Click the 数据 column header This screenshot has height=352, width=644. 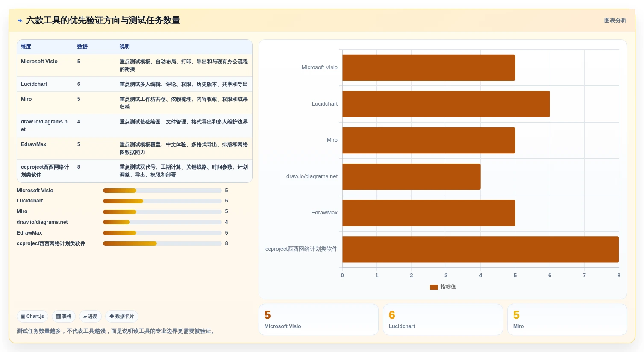click(82, 47)
